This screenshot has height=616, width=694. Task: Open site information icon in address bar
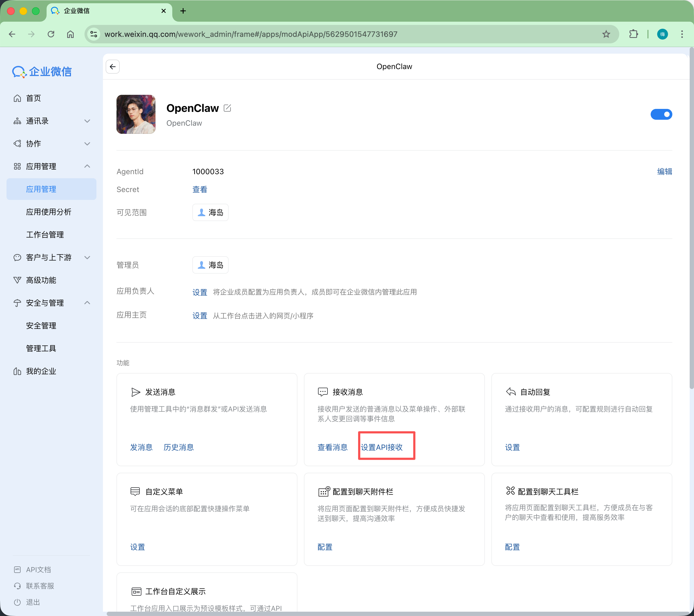click(94, 34)
